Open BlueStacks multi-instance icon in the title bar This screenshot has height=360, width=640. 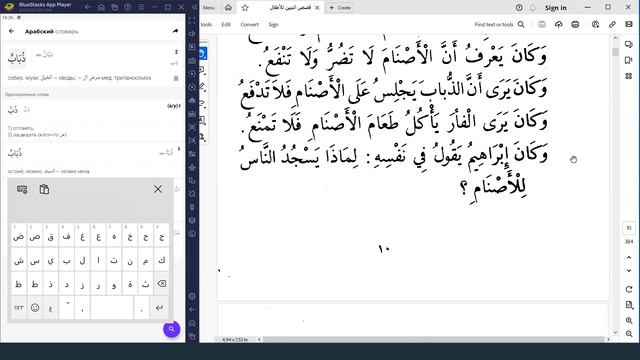[115, 7]
